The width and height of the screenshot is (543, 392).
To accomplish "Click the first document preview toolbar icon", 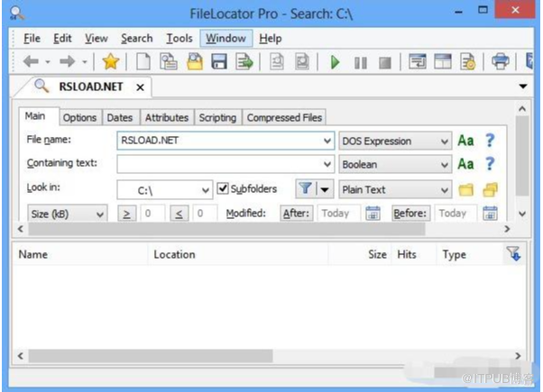I will [277, 62].
